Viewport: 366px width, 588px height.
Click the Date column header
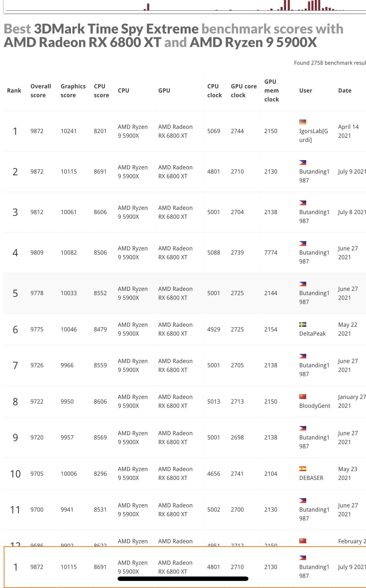(x=345, y=91)
